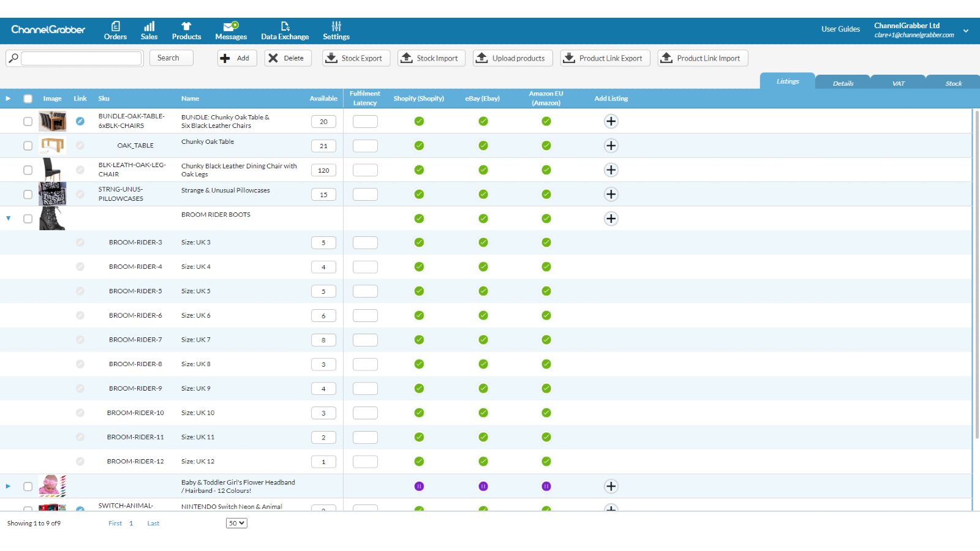The width and height of the screenshot is (980, 551).
Task: Collapse the BROOM RIDER BOOTS variations
Action: coord(9,218)
